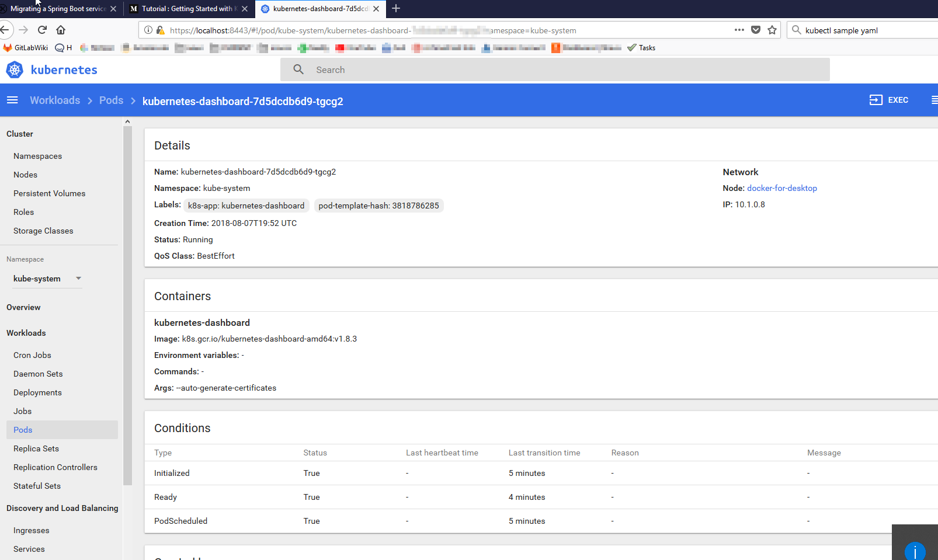Close the kubernetes-dashboard browser tab
Screen dimensions: 938x560
[376, 9]
